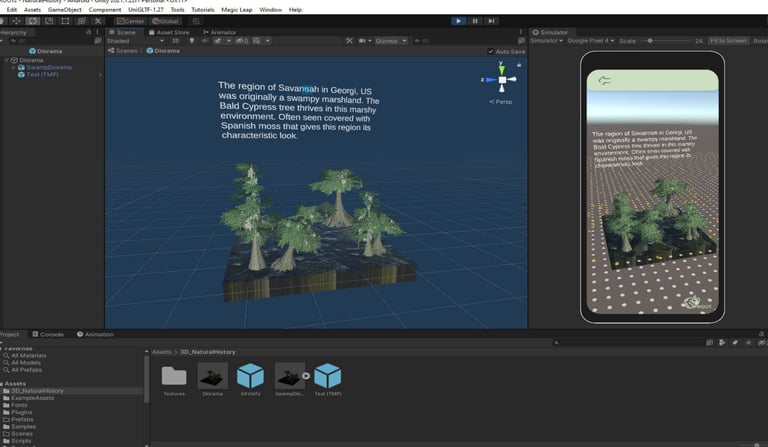The image size is (768, 447).
Task: Click the Step forward button
Action: tap(491, 20)
